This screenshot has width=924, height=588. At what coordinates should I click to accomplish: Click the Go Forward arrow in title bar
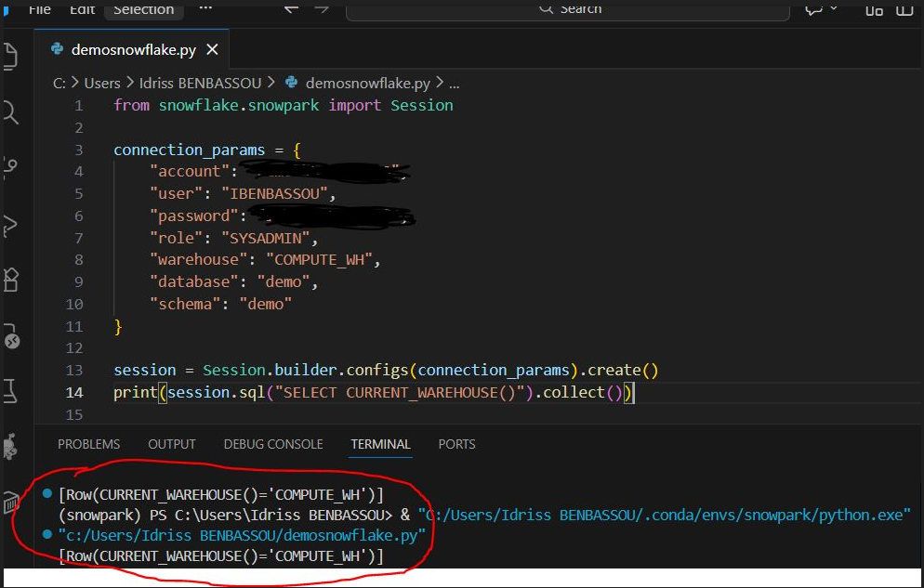[x=322, y=8]
